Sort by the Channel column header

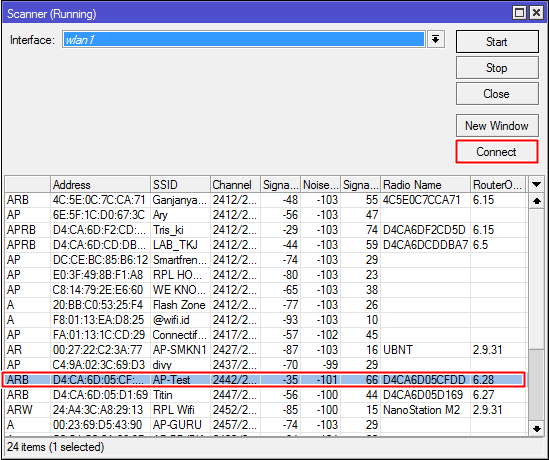235,184
